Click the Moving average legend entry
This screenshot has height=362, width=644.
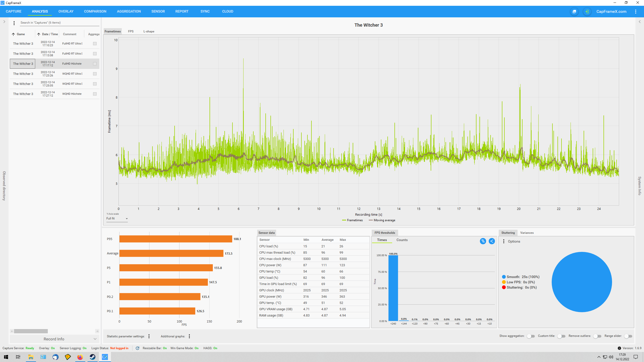click(382, 220)
